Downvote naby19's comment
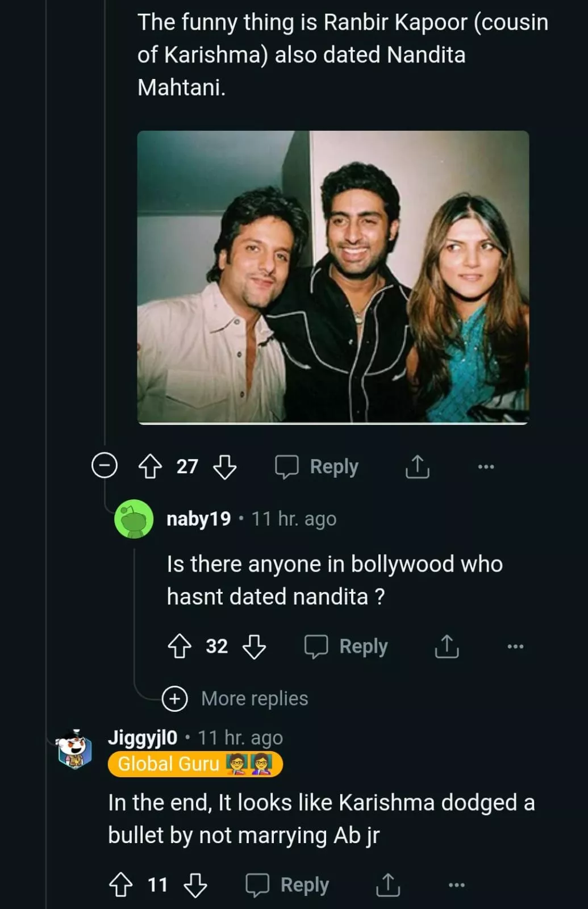588x909 pixels. [254, 647]
